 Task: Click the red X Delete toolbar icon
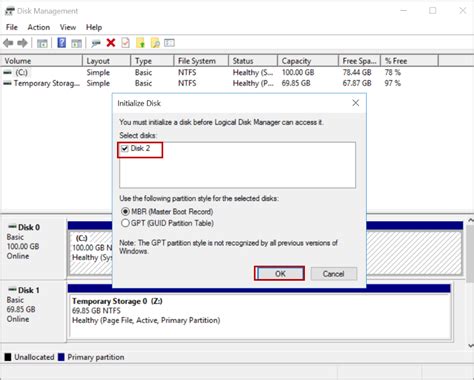111,43
